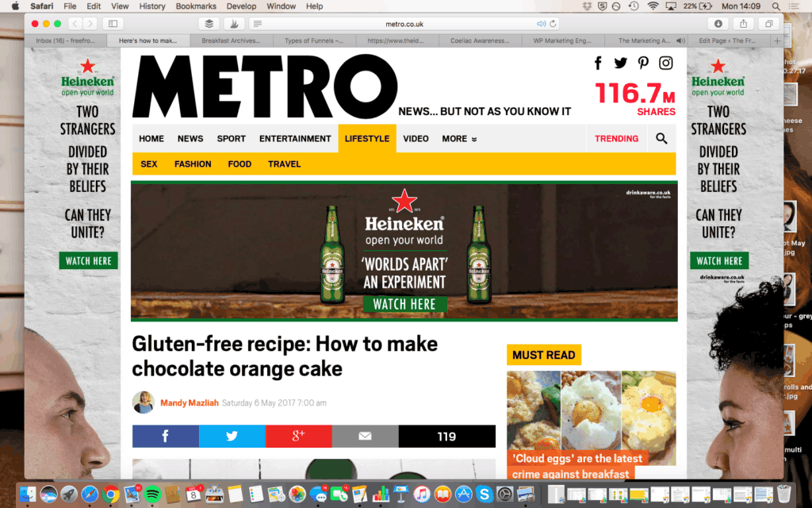Click WATCH HERE in the right Heineken ad
Image resolution: width=812 pixels, height=508 pixels.
[719, 260]
